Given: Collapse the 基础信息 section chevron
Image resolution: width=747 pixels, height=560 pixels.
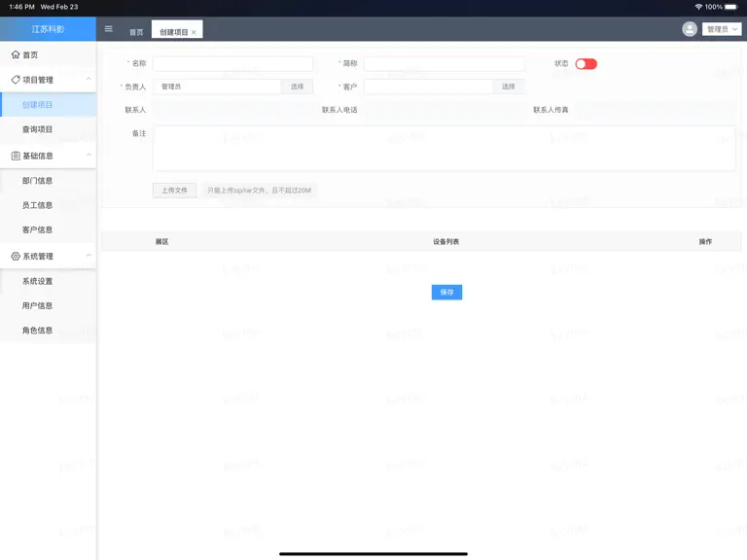Looking at the screenshot, I should (x=89, y=156).
